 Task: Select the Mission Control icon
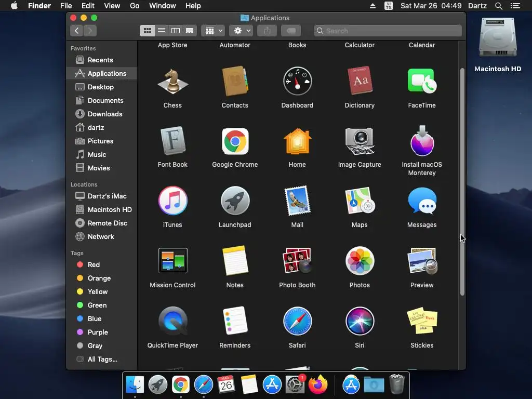(172, 261)
